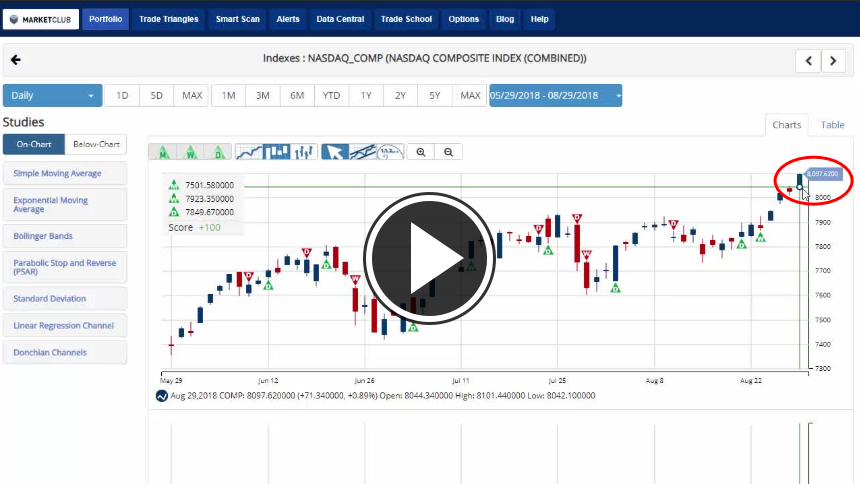Open the Trade Triangles menu
Screen dimensions: 860x484
pyautogui.click(x=168, y=19)
